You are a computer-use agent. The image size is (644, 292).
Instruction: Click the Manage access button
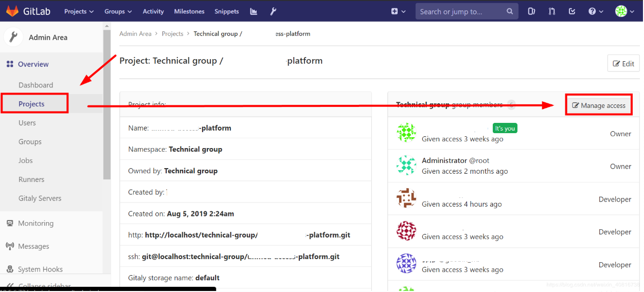(x=599, y=105)
